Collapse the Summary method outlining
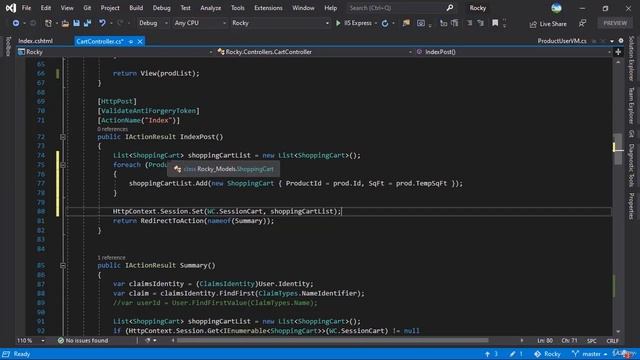 click(x=63, y=265)
